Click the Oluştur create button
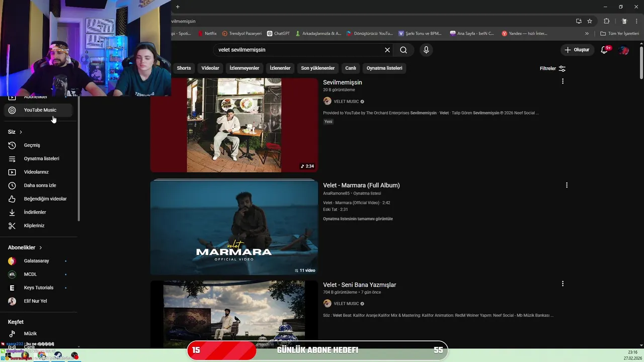Viewport: 644px width, 362px height. [577, 50]
